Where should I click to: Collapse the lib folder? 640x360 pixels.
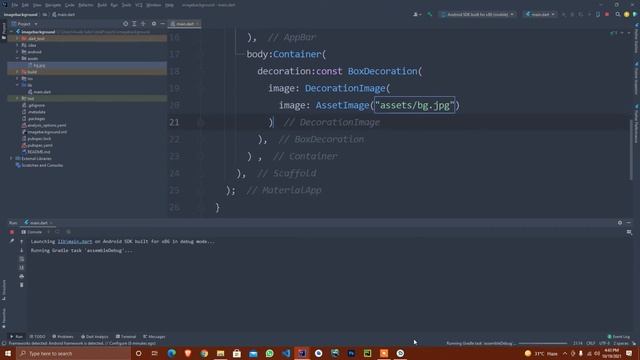coord(17,85)
